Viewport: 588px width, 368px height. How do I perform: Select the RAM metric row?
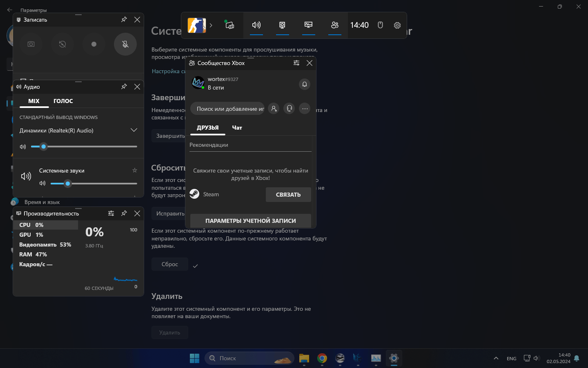(x=46, y=254)
